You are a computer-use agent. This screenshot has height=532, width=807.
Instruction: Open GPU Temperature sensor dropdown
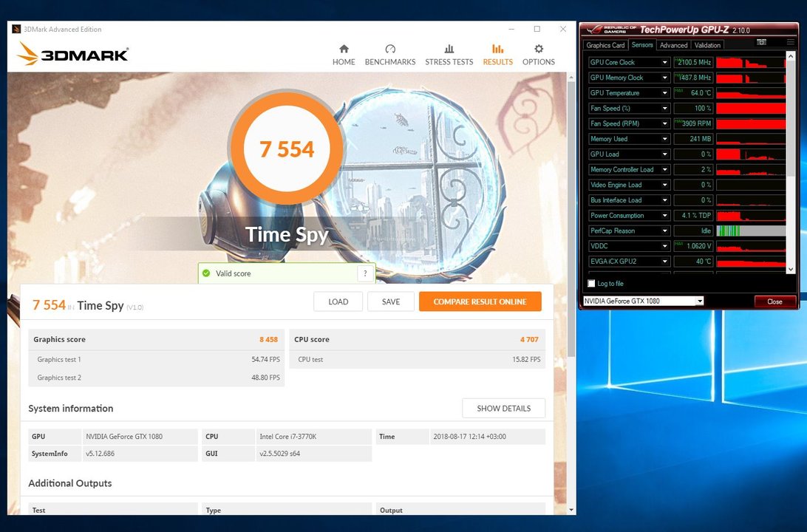point(664,93)
